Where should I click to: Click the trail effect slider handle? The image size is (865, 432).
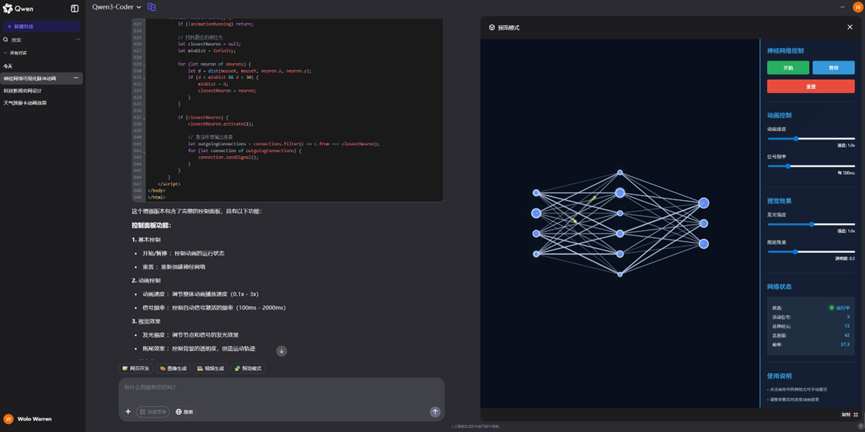795,252
